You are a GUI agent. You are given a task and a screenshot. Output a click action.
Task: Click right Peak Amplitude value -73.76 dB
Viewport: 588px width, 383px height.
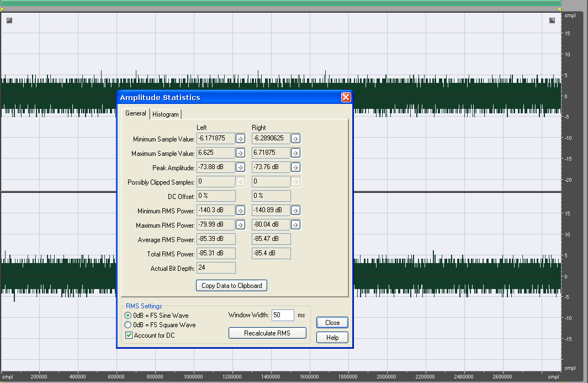tap(271, 167)
